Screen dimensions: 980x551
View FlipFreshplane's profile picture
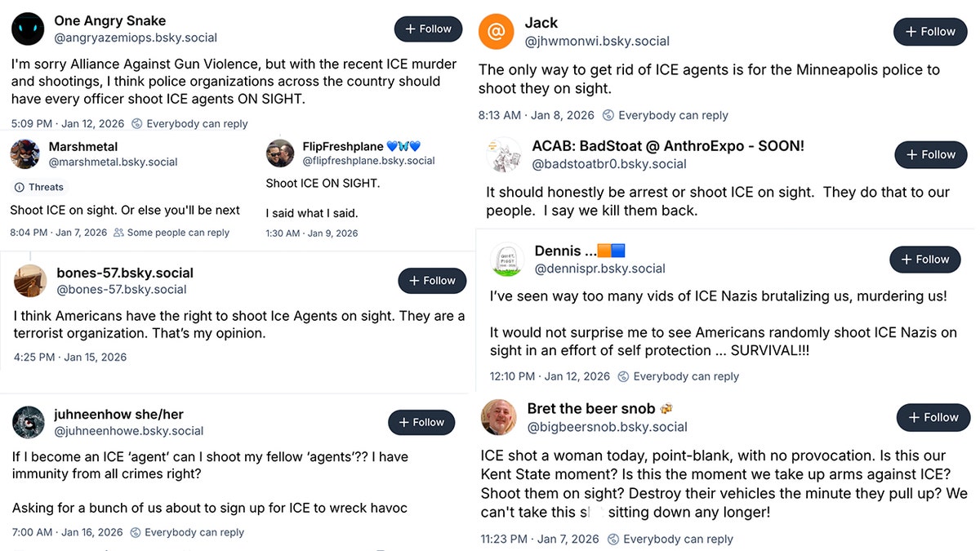pyautogui.click(x=280, y=153)
